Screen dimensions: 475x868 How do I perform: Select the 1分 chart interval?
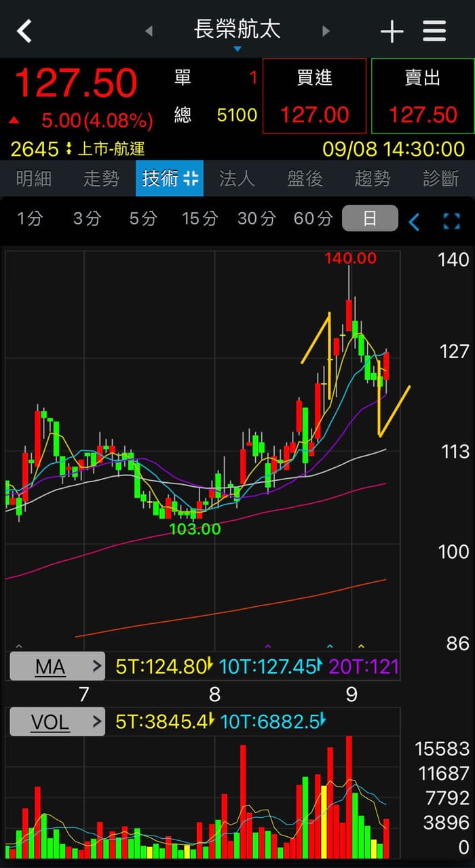pyautogui.click(x=30, y=218)
